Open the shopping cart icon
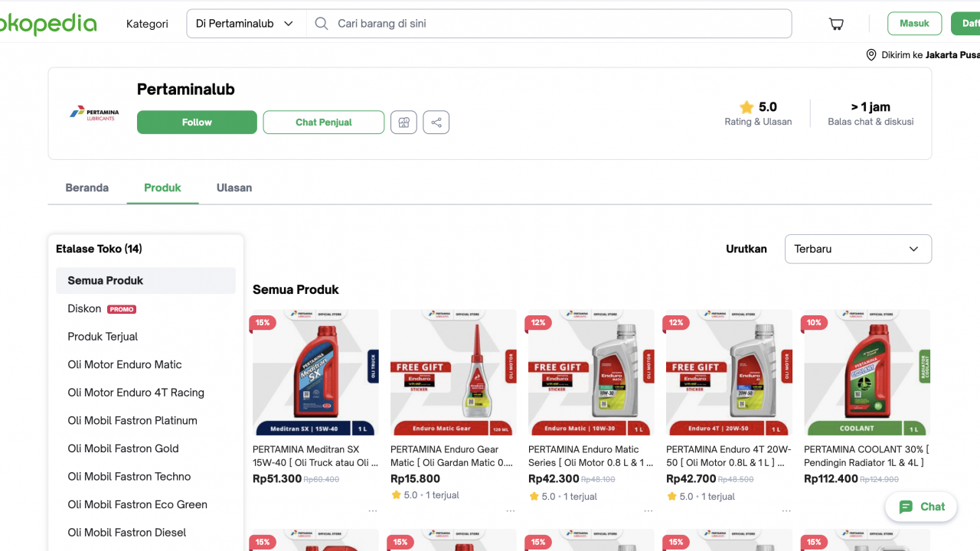Image resolution: width=980 pixels, height=551 pixels. pyautogui.click(x=836, y=24)
